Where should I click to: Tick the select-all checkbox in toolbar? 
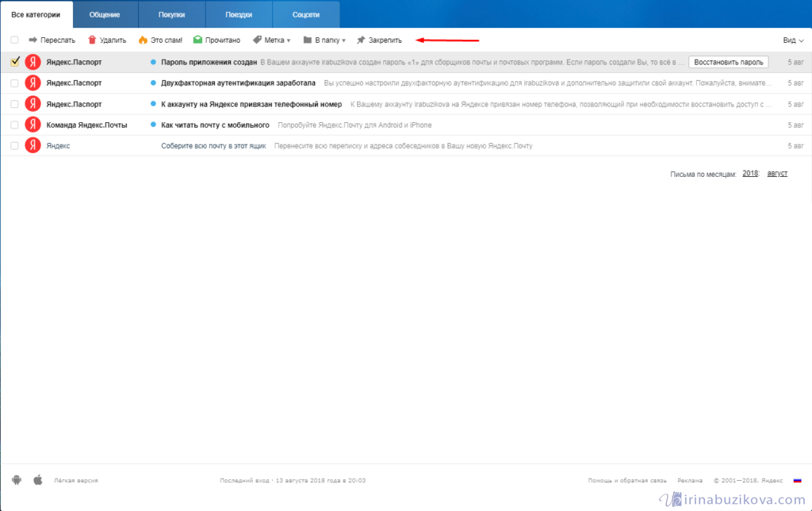14,40
